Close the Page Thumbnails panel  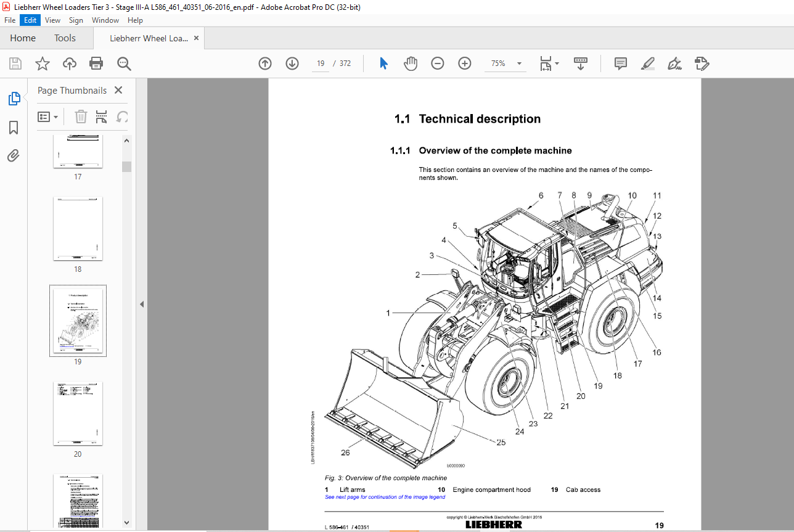118,90
